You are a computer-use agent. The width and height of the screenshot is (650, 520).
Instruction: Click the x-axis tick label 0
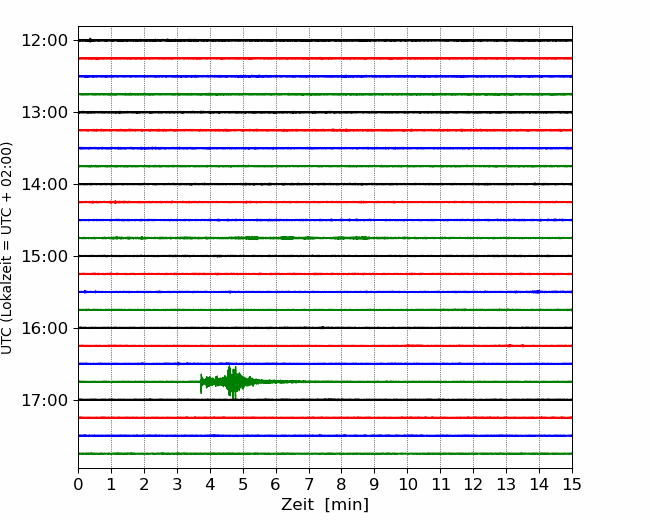point(78,484)
